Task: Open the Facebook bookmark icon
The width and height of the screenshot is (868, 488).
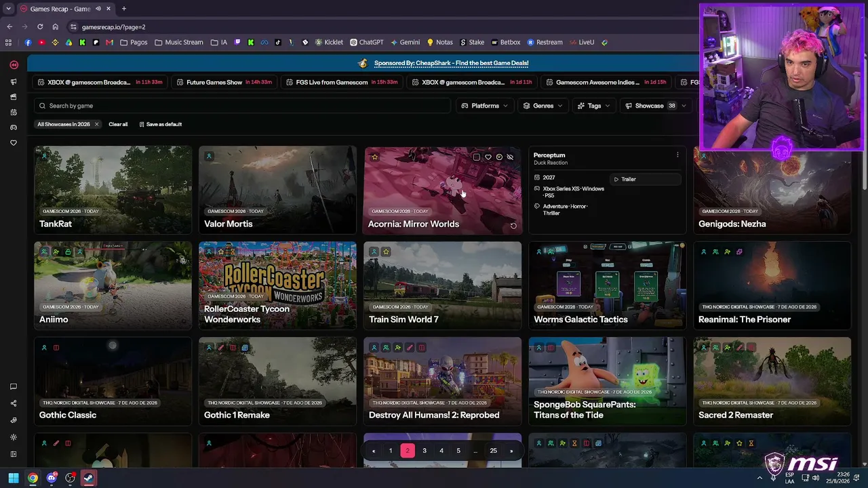Action: (x=28, y=42)
